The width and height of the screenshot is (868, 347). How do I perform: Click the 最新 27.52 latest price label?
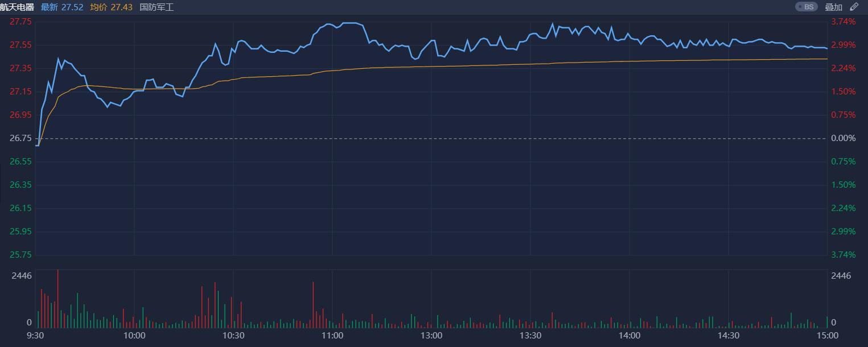click(62, 7)
